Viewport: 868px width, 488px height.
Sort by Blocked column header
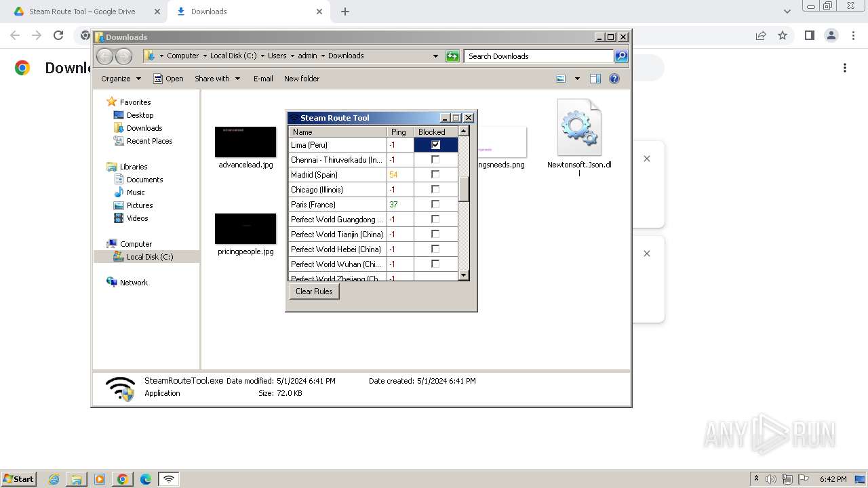(x=435, y=131)
